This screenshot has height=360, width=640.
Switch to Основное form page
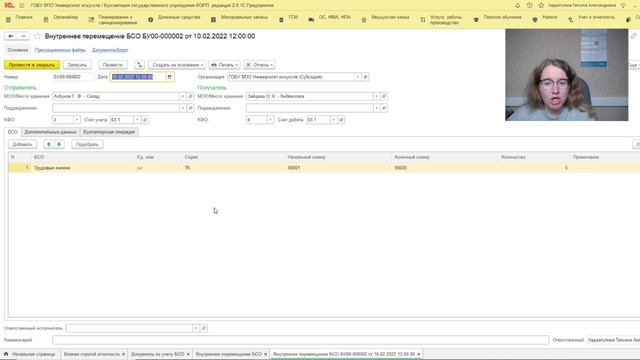18,50
